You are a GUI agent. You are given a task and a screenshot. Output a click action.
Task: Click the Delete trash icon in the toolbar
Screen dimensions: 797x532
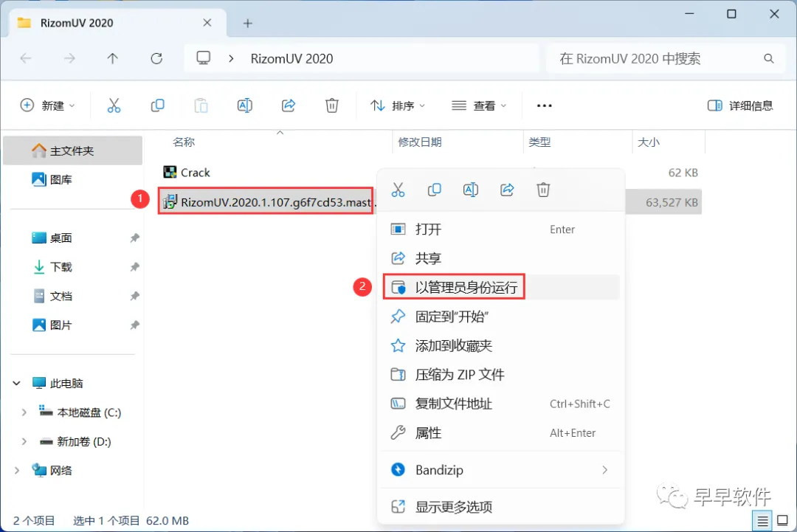click(x=332, y=106)
